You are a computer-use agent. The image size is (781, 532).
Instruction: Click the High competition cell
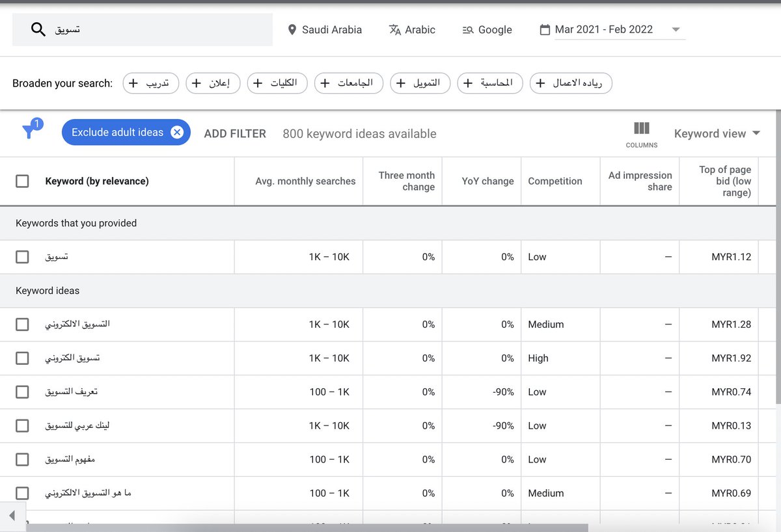coord(538,358)
